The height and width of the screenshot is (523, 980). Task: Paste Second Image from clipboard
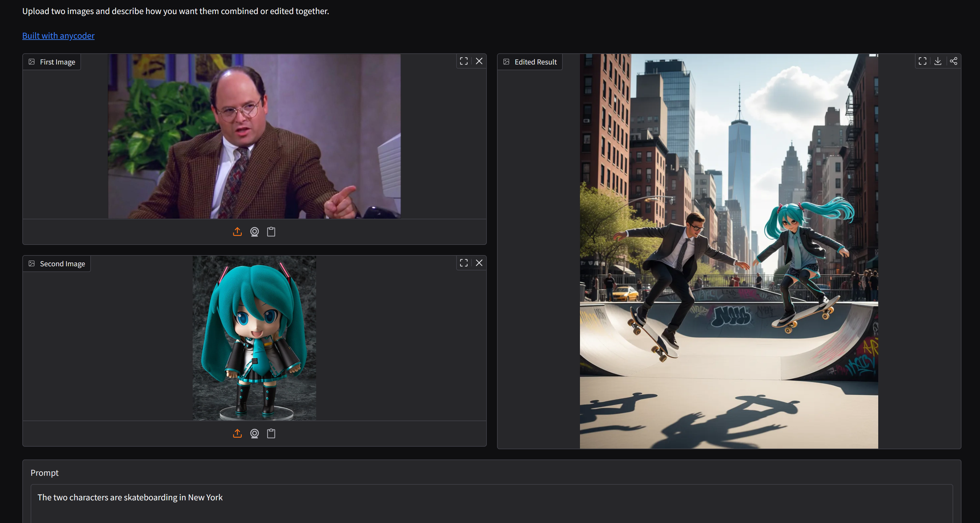tap(271, 433)
